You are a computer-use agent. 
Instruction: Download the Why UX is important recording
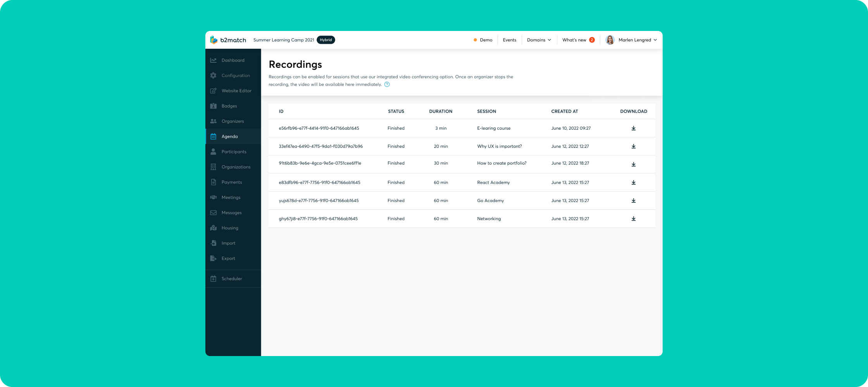pyautogui.click(x=634, y=146)
